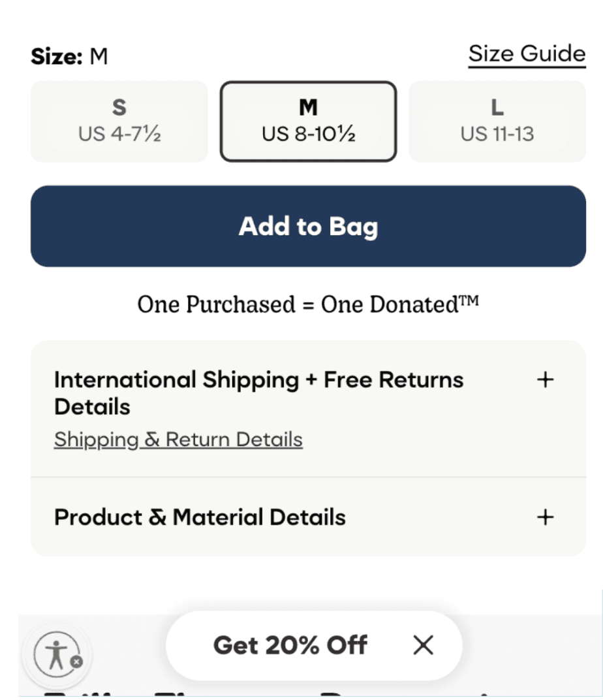Expand the Product & Material Details heading
This screenshot has width=603, height=700.
click(200, 518)
